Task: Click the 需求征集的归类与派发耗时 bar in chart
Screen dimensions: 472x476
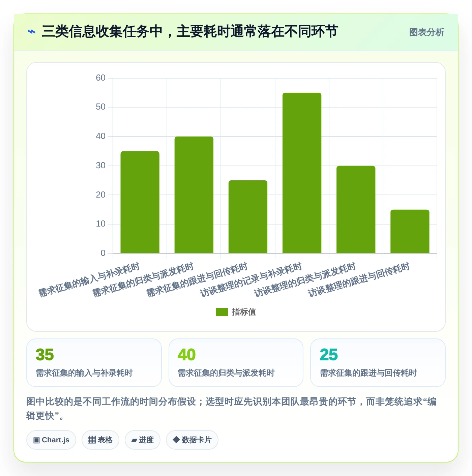Action: click(194, 195)
